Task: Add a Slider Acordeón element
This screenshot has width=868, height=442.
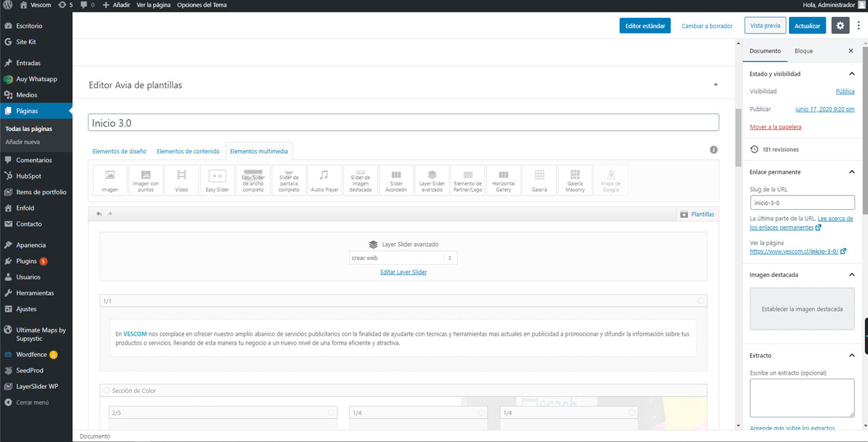Action: tap(396, 180)
